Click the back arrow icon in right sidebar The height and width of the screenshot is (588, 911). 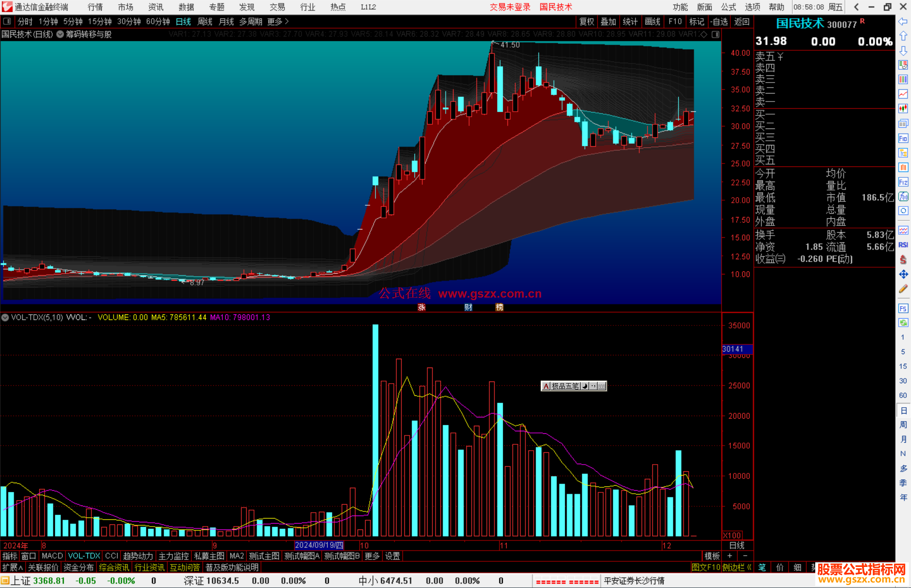[x=903, y=21]
